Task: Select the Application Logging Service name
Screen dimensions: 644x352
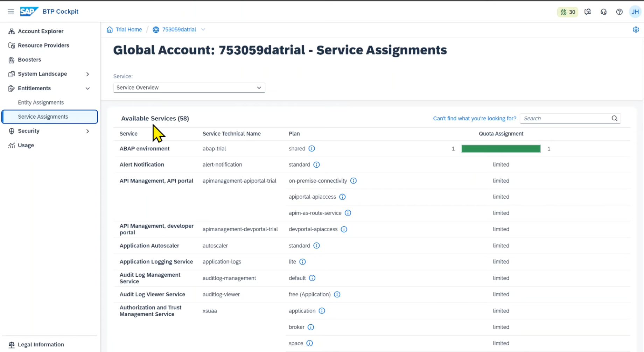Action: (x=156, y=262)
